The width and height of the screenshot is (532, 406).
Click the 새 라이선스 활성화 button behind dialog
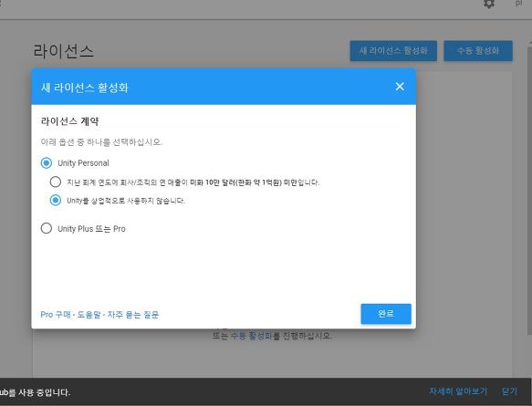click(x=393, y=51)
